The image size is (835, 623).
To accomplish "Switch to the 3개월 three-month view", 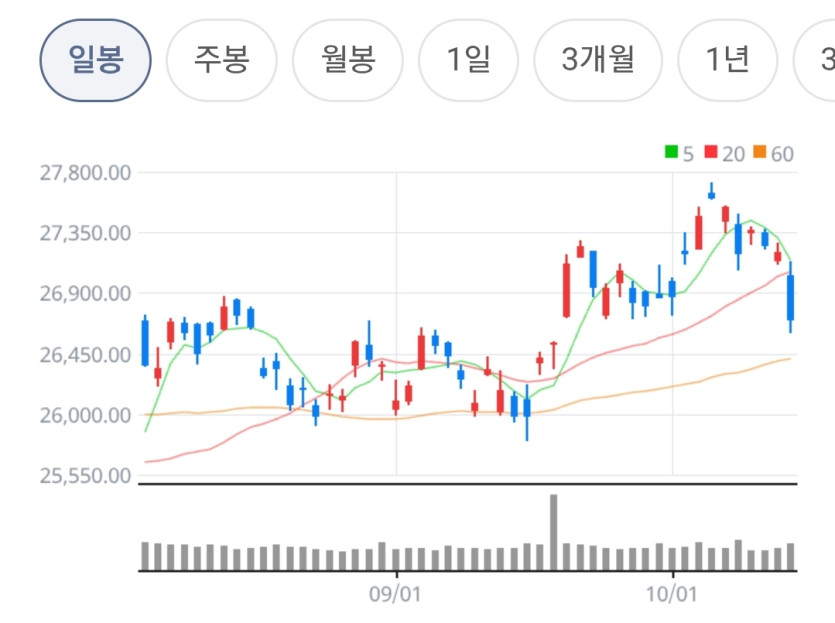I will pyautogui.click(x=597, y=60).
